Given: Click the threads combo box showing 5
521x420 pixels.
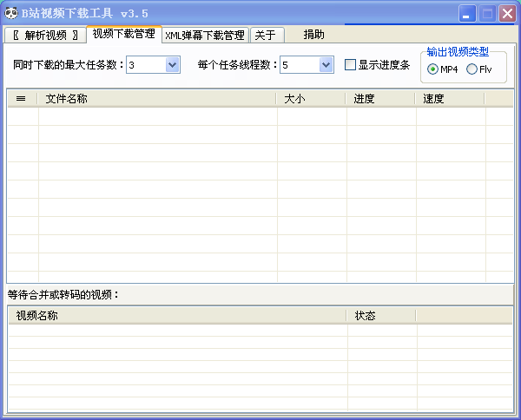Looking at the screenshot, I should pos(307,65).
